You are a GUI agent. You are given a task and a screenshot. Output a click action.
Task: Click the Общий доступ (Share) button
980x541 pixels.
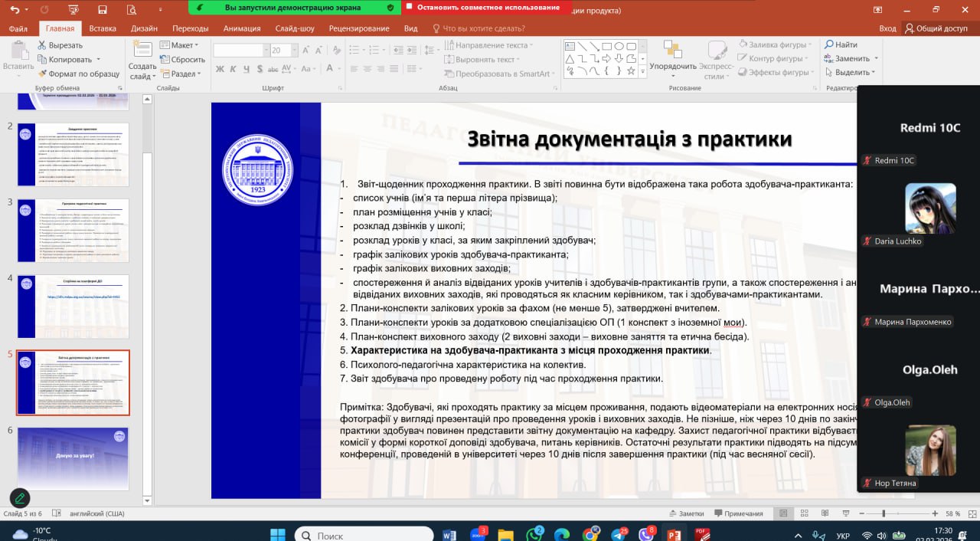(936, 28)
